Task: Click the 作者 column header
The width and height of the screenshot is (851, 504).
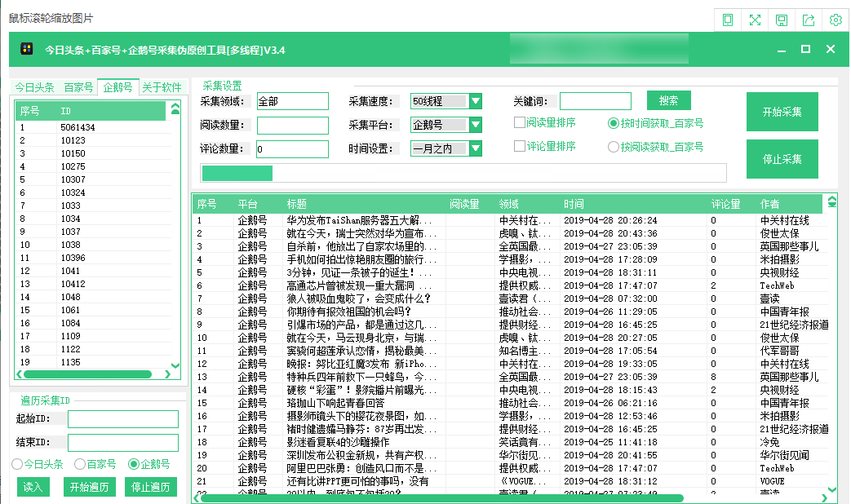Action: tap(769, 204)
